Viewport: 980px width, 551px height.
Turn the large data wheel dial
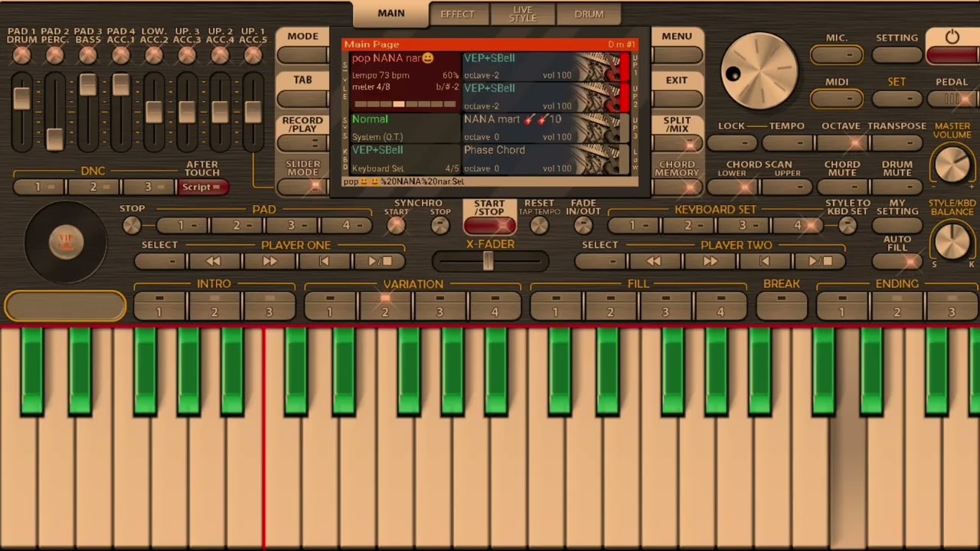click(x=759, y=70)
